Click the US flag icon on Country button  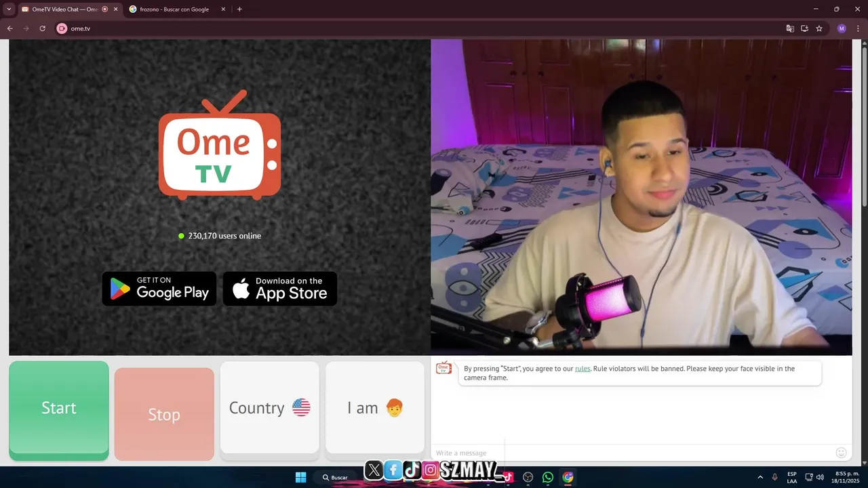[301, 407]
